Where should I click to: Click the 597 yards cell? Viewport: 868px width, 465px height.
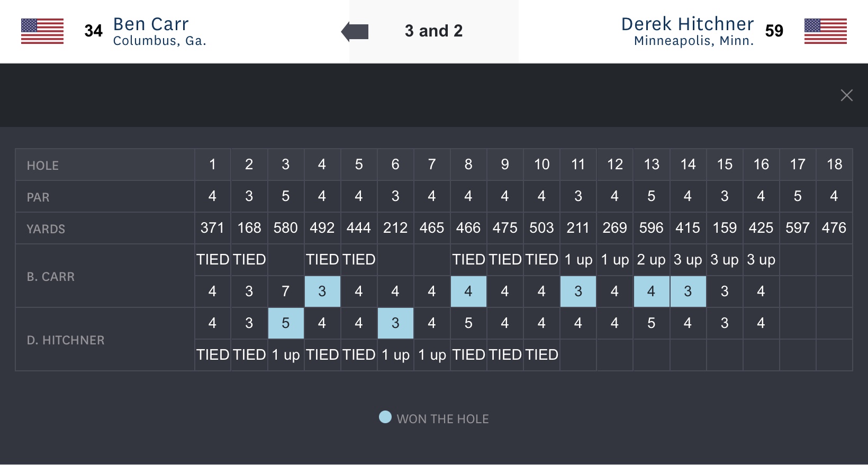pyautogui.click(x=798, y=228)
